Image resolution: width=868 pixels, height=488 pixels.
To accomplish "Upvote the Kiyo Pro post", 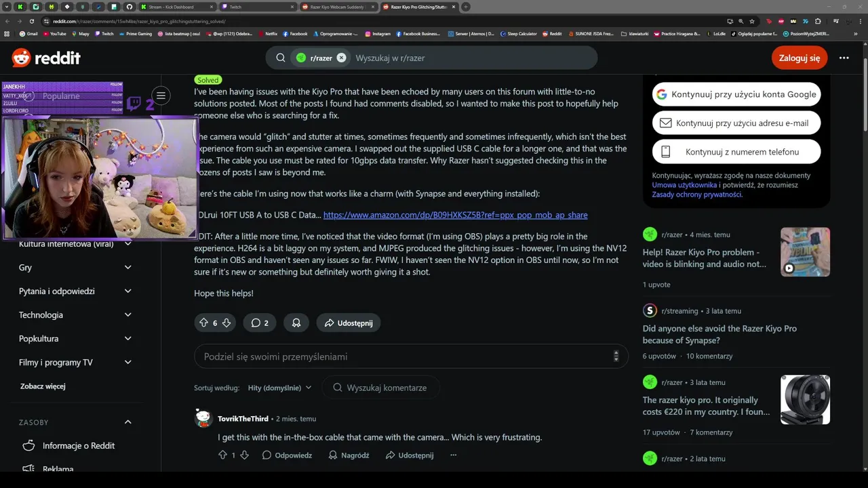I will click(203, 323).
